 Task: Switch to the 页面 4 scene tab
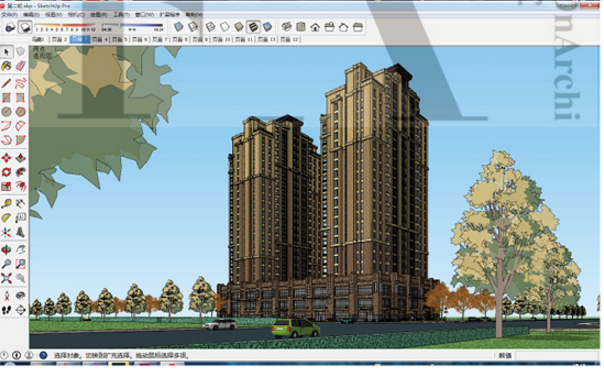point(100,39)
